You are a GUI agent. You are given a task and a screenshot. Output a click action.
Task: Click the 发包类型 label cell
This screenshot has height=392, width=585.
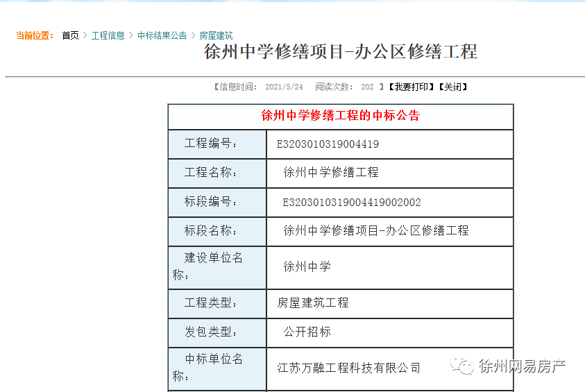pos(217,333)
